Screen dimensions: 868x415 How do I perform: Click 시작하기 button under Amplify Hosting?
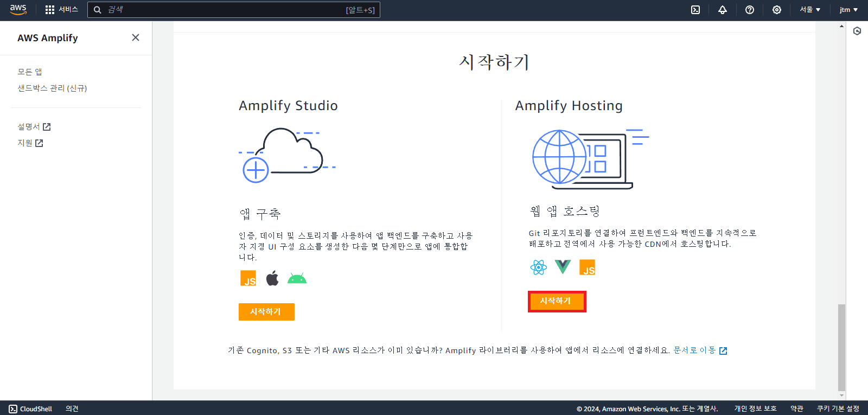pos(557,301)
